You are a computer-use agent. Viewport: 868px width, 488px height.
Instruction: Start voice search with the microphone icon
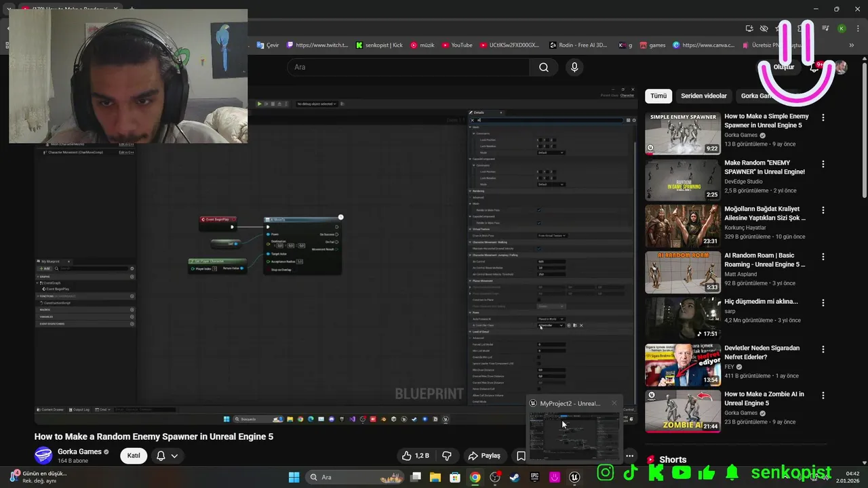pos(574,67)
